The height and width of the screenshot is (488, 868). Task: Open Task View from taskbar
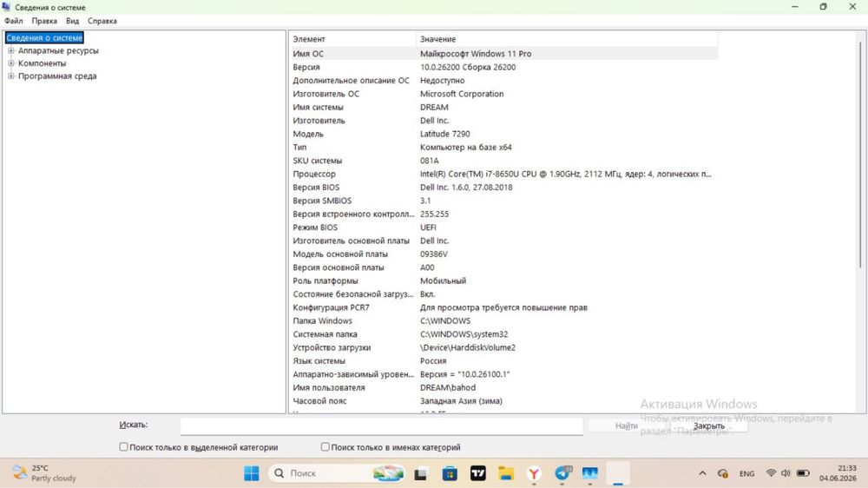tap(421, 473)
